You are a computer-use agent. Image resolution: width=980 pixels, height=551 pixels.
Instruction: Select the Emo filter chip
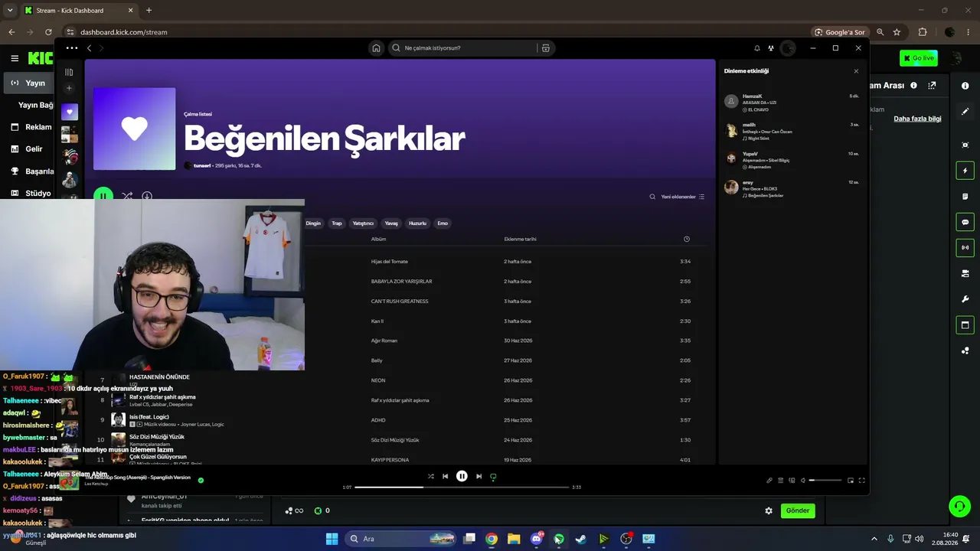(x=443, y=223)
